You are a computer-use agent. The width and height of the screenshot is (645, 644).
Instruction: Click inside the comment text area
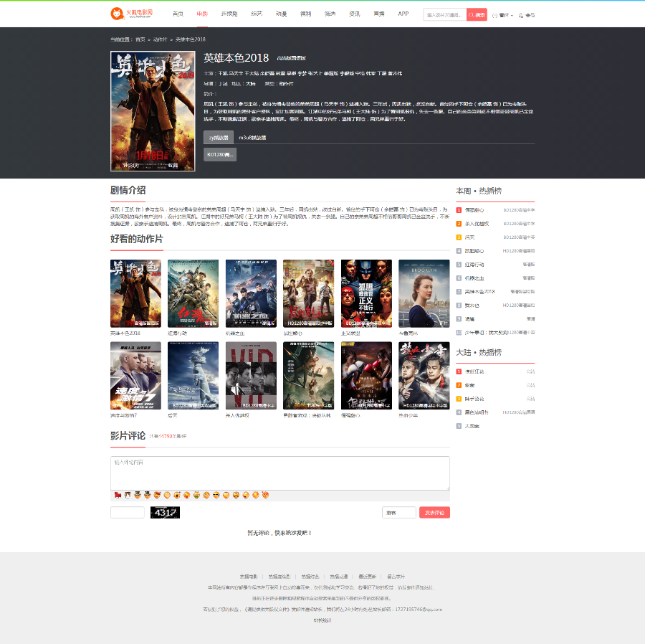click(x=280, y=473)
